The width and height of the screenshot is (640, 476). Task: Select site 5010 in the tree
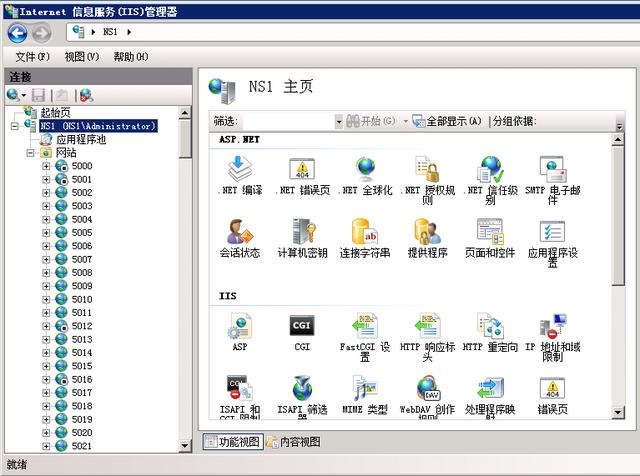[82, 299]
